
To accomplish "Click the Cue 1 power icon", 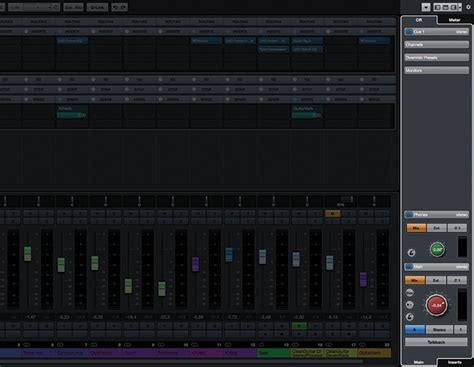I will point(409,32).
